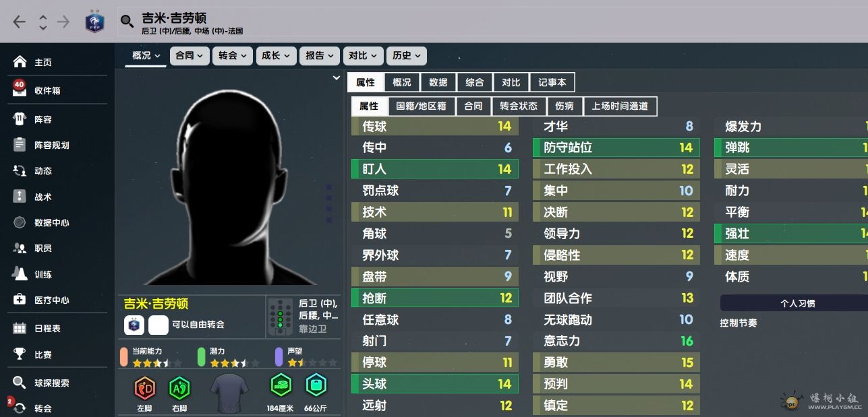Open the 上场时间通道 tab
This screenshot has width=868, height=417.
(x=620, y=106)
